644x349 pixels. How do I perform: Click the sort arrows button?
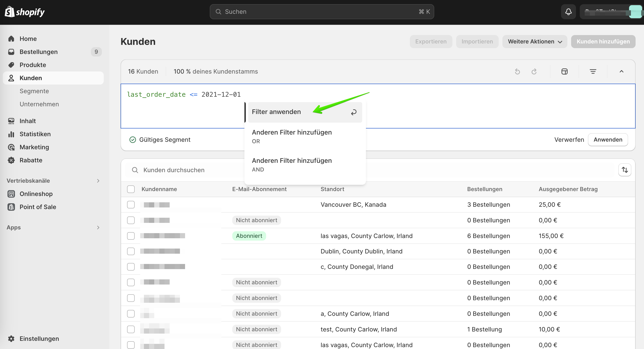[625, 170]
